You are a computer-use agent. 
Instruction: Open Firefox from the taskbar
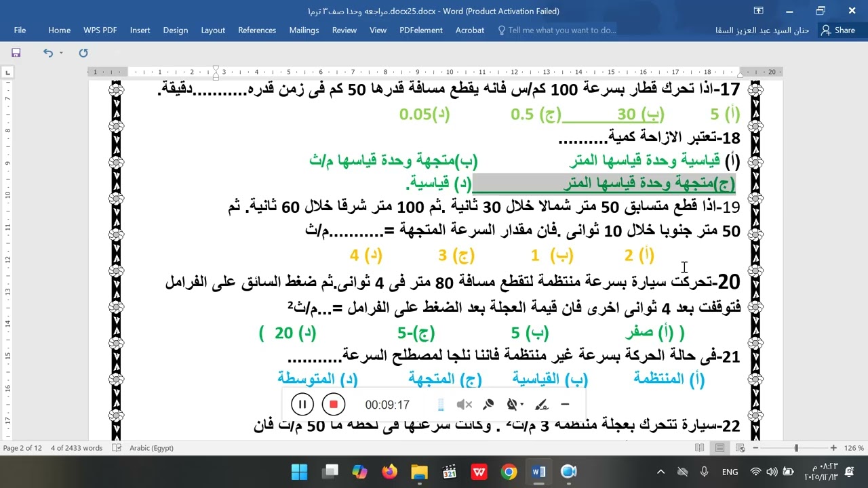tap(389, 472)
